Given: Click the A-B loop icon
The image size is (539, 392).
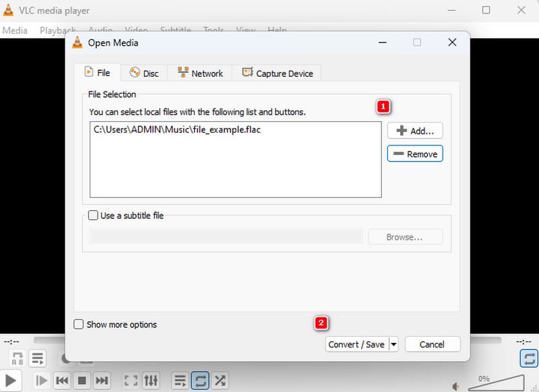Looking at the screenshot, I should 16,358.
